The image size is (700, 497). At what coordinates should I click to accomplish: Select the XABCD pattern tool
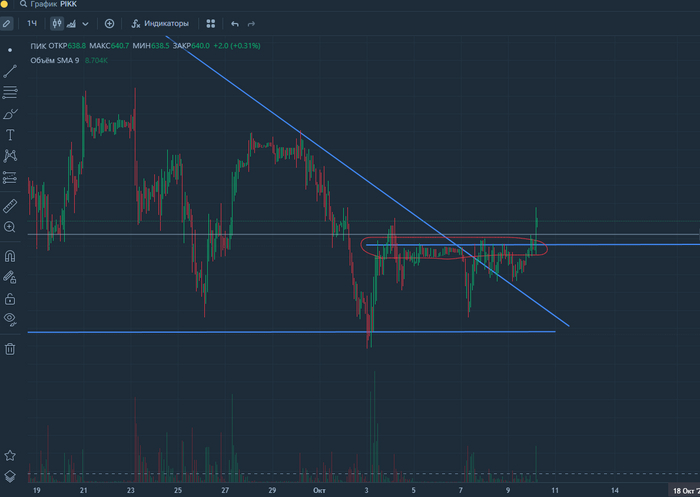[10, 156]
